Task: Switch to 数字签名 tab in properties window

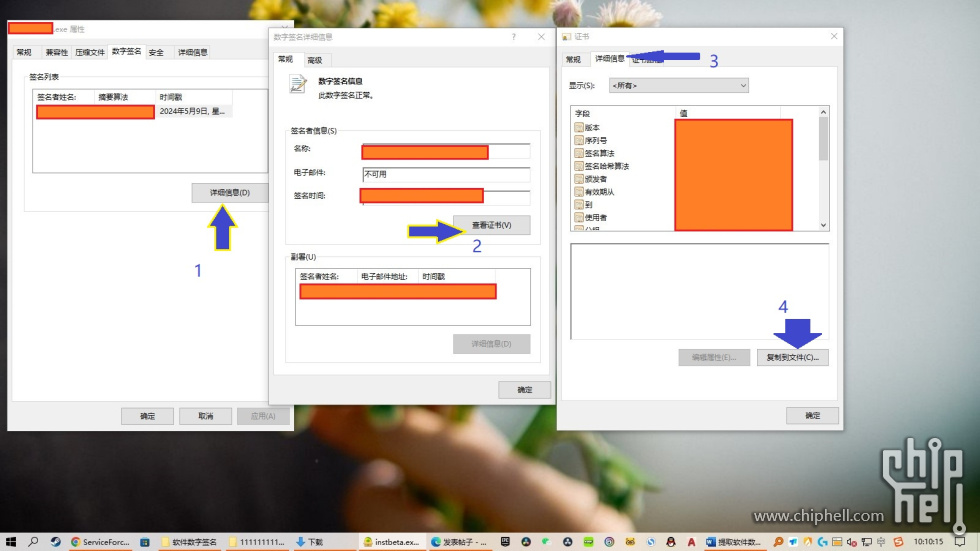Action: click(126, 52)
